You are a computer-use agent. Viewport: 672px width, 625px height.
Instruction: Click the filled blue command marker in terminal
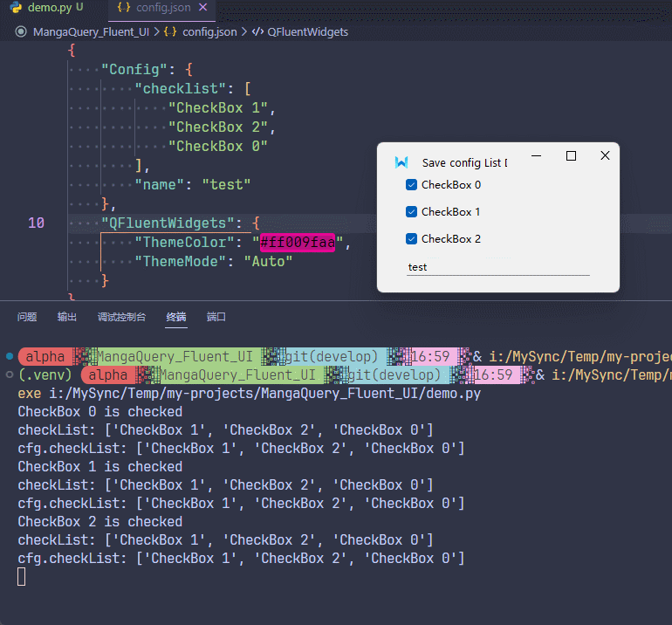[x=10, y=356]
